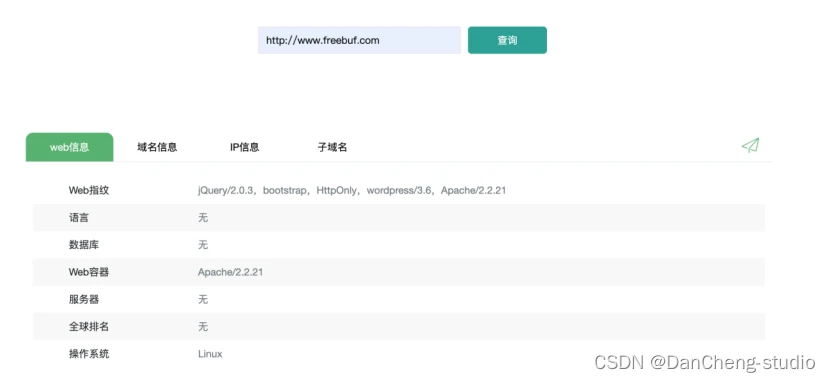Click the 无 value in 语言 row
Image resolution: width=830 pixels, height=382 pixels.
click(203, 217)
